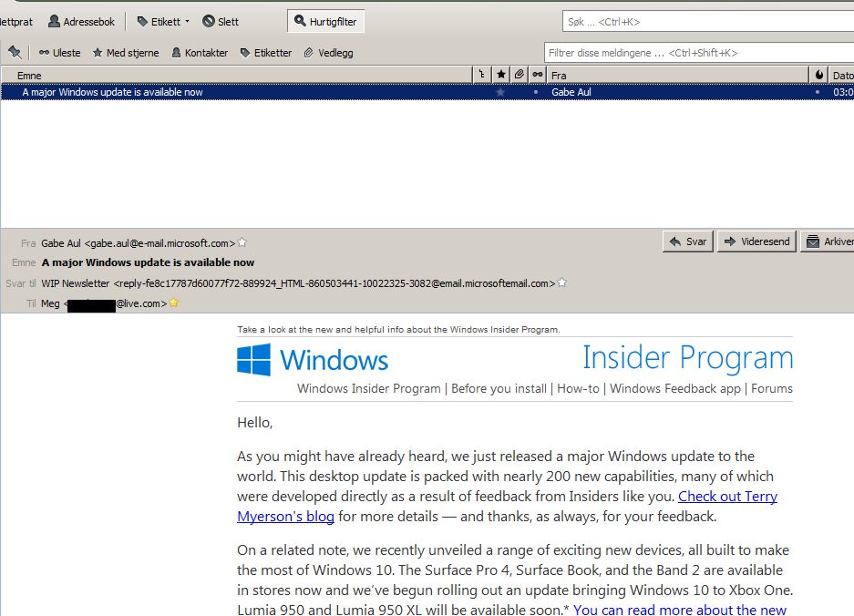854x616 pixels.
Task: Open the Adressebok address book
Action: click(x=82, y=22)
